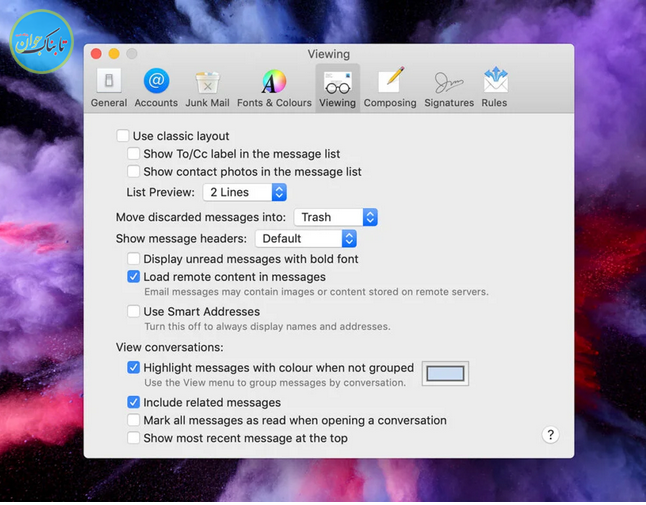Click the yellow minimize window button

pos(114,53)
